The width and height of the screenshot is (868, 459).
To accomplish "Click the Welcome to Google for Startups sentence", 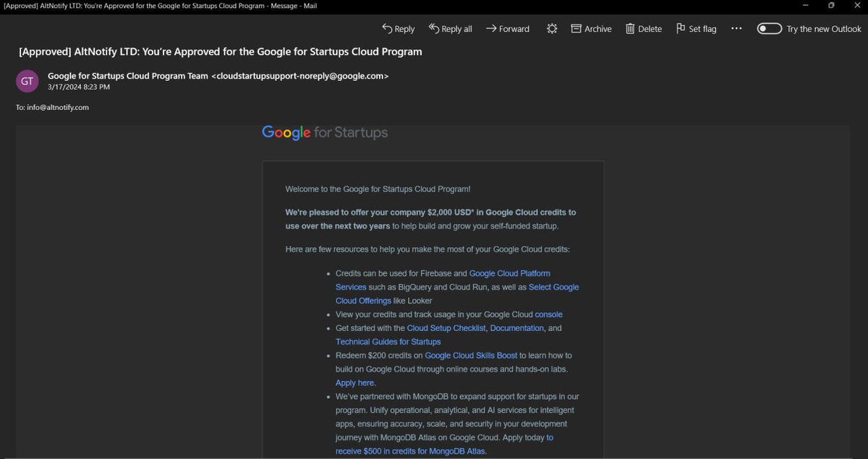I will tap(378, 189).
